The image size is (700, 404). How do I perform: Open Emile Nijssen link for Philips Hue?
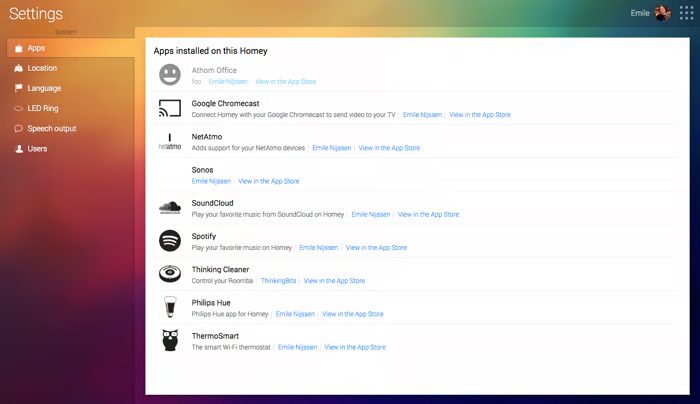pyautogui.click(x=295, y=314)
